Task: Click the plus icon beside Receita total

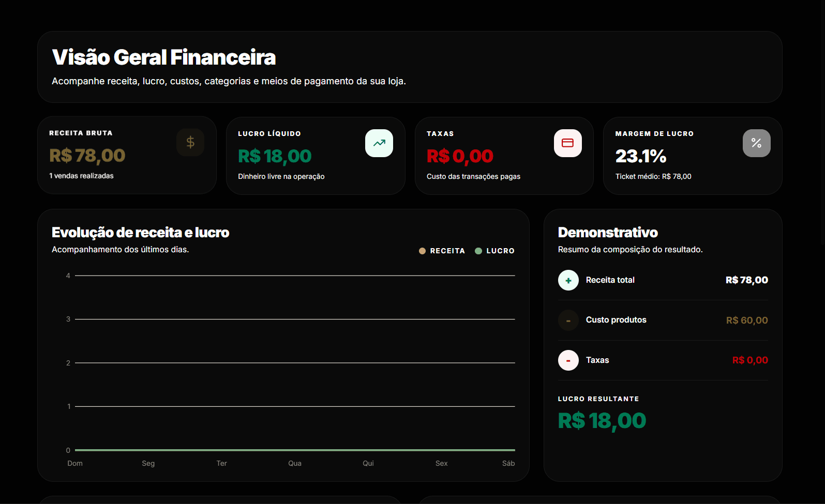Action: [568, 280]
